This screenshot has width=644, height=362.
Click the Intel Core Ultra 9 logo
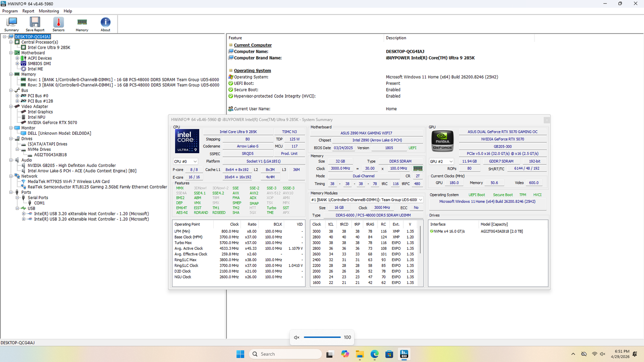coord(187,141)
